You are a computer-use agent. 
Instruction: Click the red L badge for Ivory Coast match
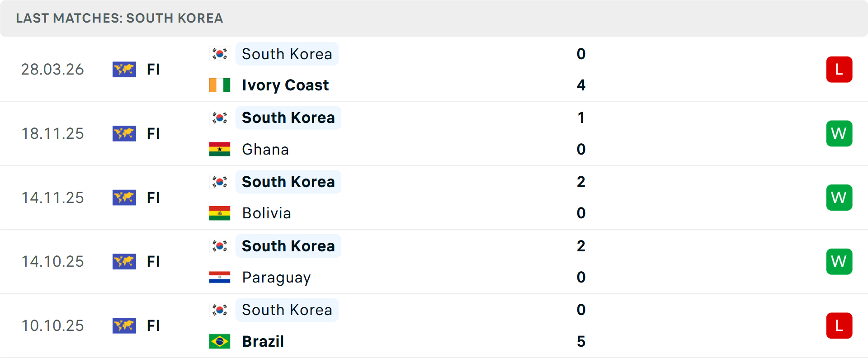839,70
